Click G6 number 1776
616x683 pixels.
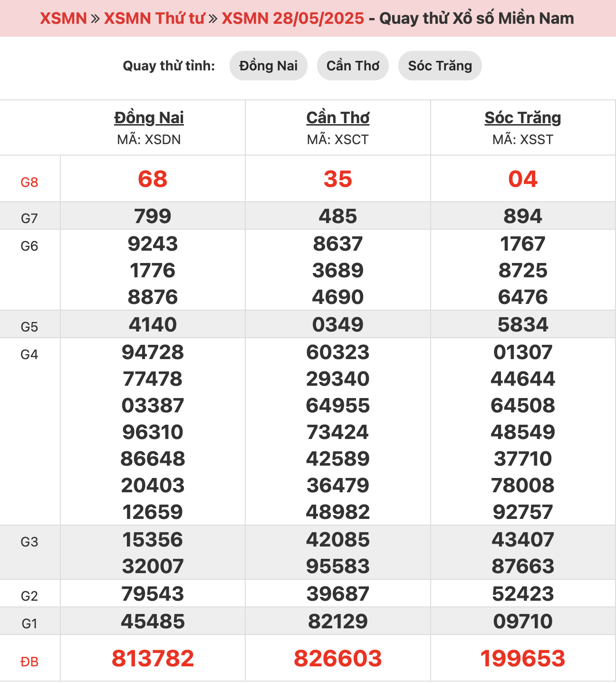coord(153,271)
